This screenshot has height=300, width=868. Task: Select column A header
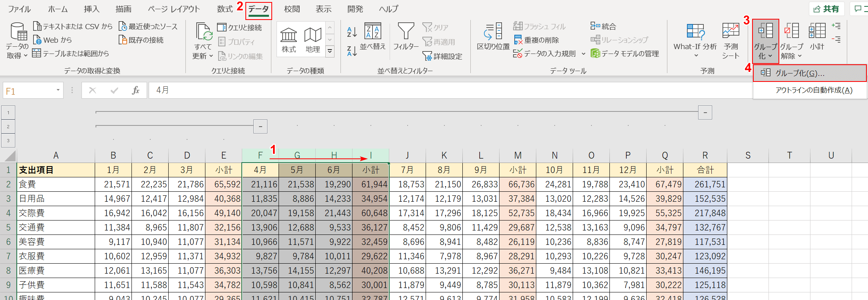(56, 155)
